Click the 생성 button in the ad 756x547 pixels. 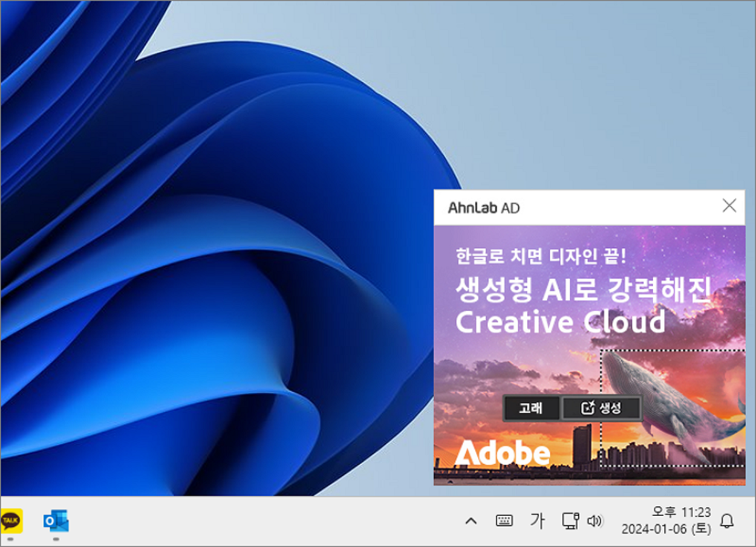pyautogui.click(x=601, y=408)
